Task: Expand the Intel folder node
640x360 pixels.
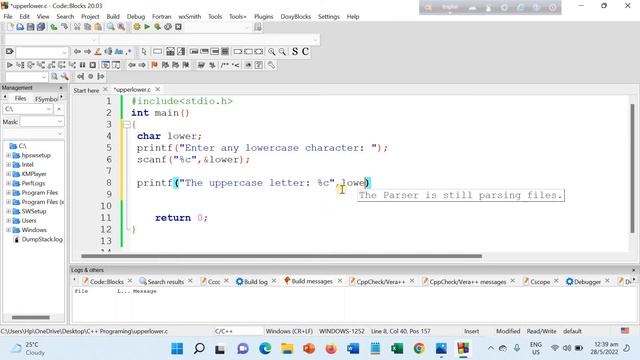Action: pyautogui.click(x=8, y=165)
